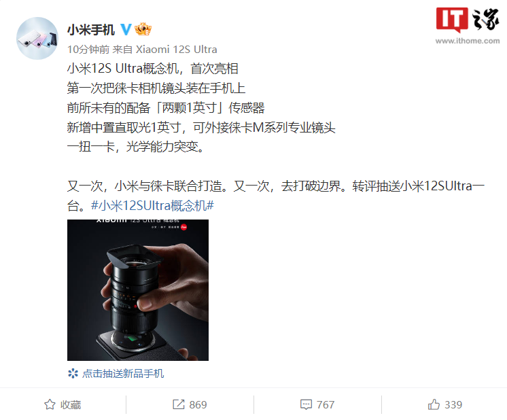Click the golden crown membership badge

143,29
